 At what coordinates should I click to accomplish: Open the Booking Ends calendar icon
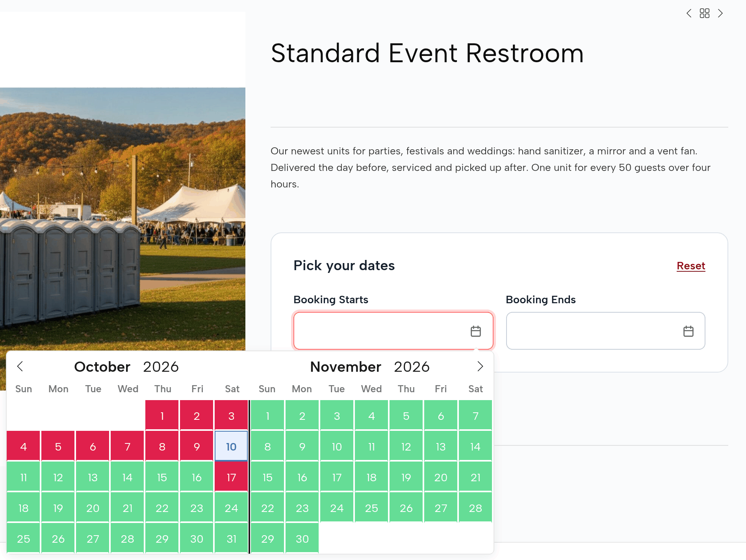point(688,331)
